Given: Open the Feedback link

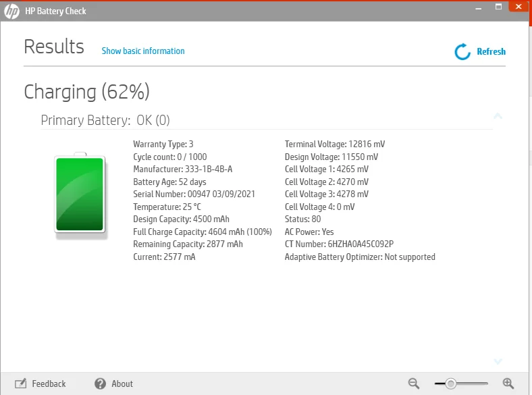Looking at the screenshot, I should coord(49,384).
